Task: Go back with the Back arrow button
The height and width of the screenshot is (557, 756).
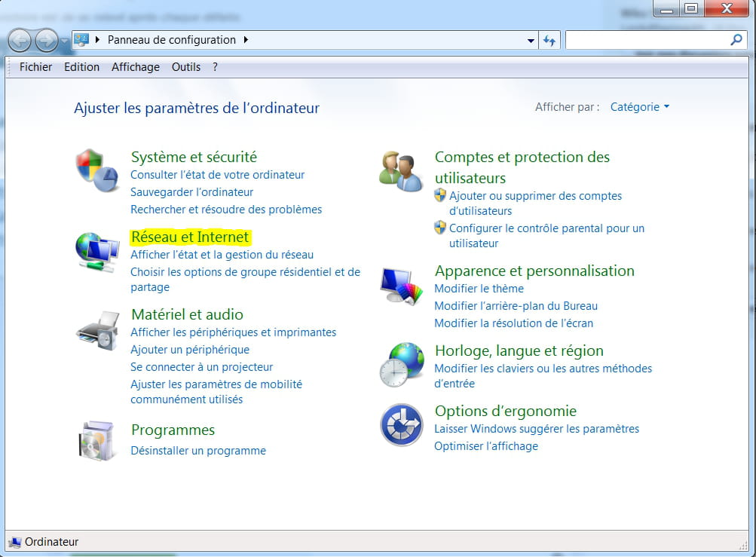Action: [x=20, y=41]
